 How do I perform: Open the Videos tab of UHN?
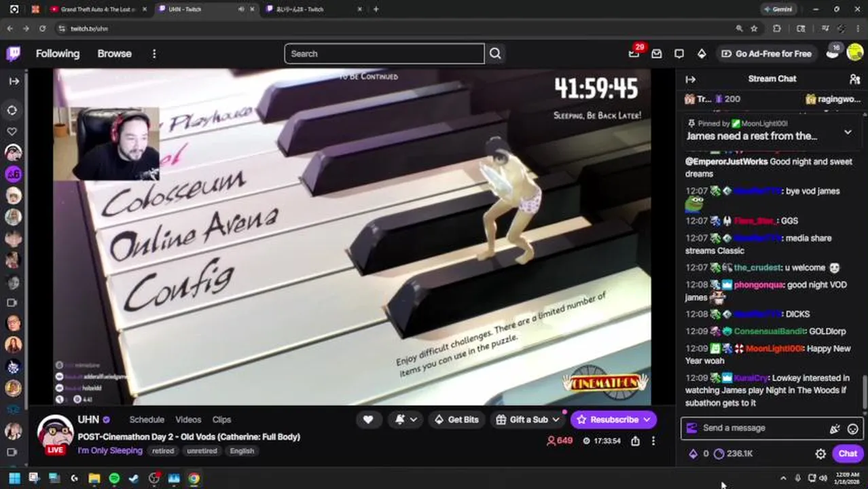click(188, 420)
